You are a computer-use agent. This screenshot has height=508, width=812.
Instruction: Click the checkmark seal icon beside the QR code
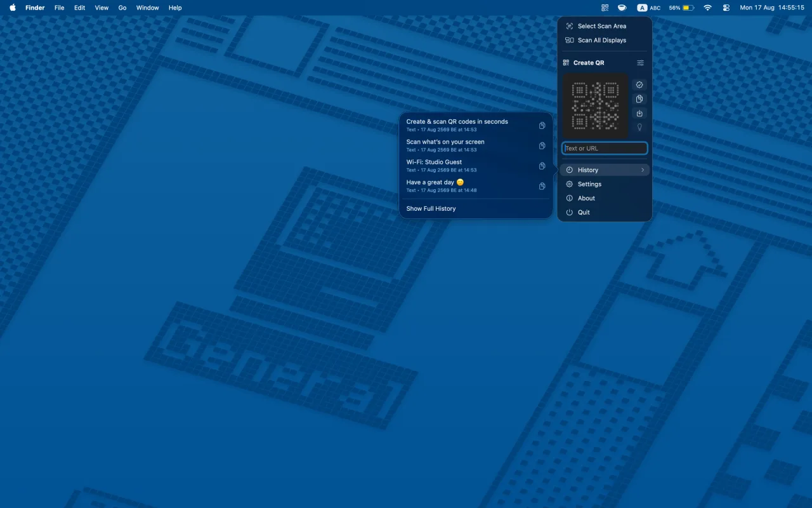(639, 84)
